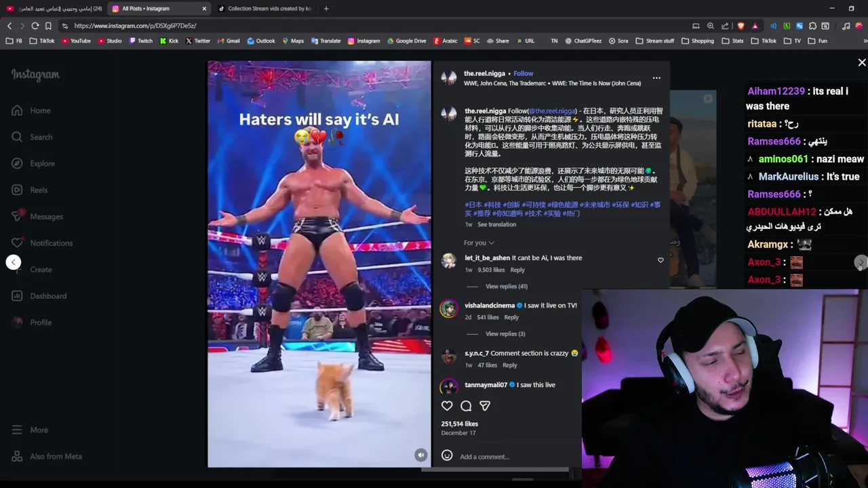This screenshot has height=488, width=868.
Task: Open the browser extensions puzzle icon
Action: pos(812,26)
